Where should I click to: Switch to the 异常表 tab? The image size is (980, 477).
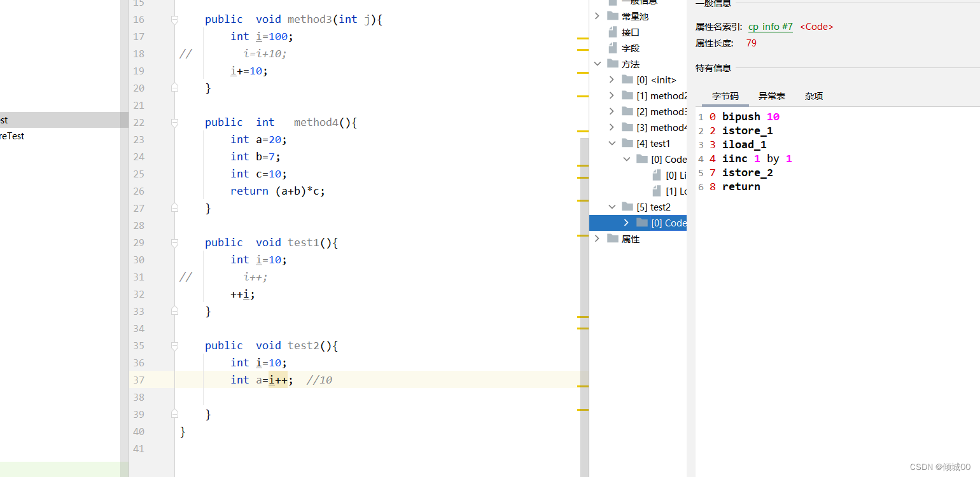point(772,96)
